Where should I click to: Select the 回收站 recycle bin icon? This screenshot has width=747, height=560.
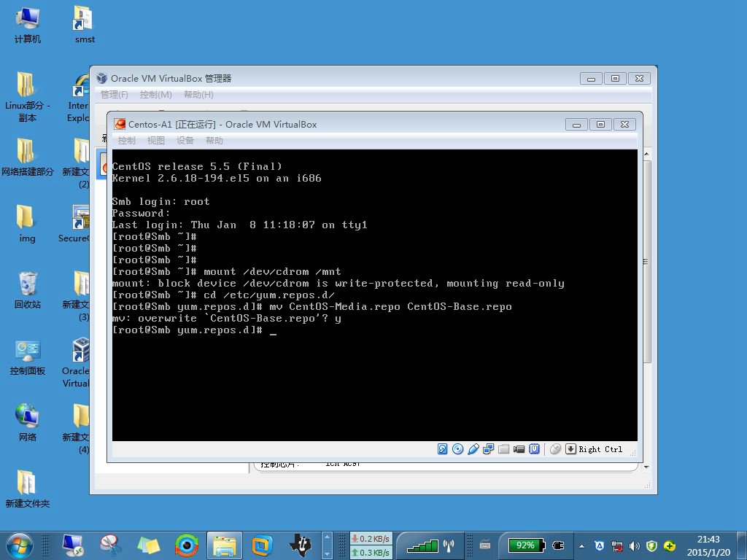27,290
